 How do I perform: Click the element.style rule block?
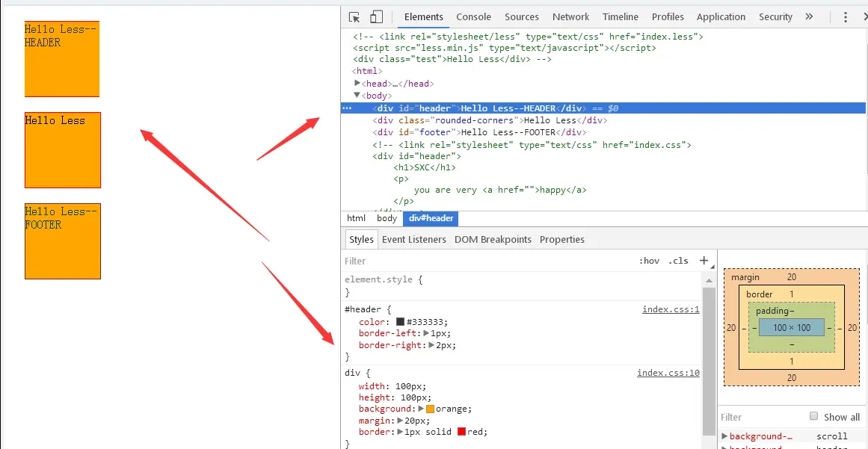pos(522,286)
